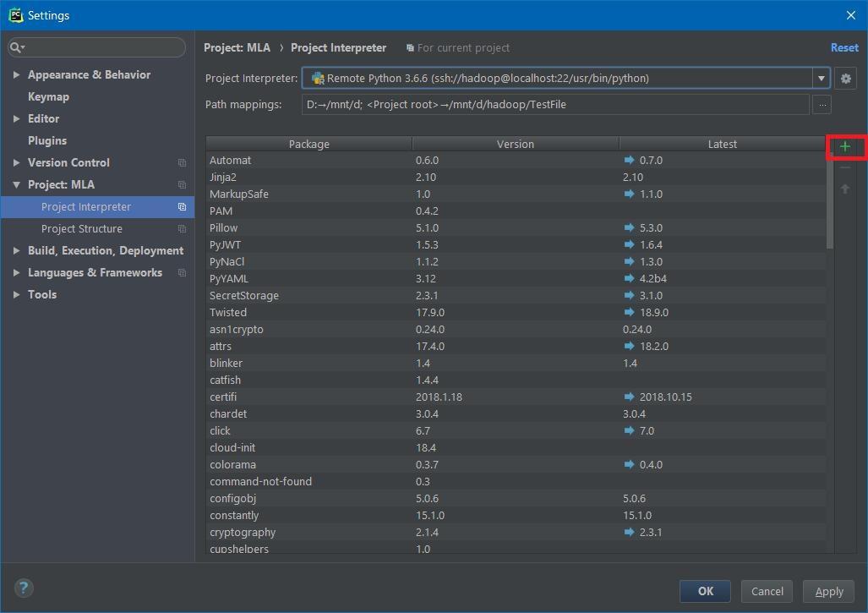The image size is (868, 613).
Task: Expand Appearance & Behavior section
Action: coord(16,74)
